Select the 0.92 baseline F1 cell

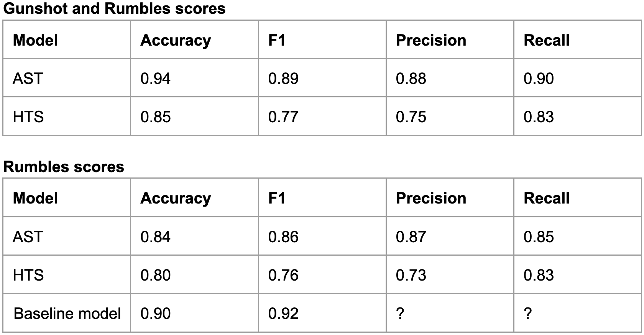tap(283, 314)
